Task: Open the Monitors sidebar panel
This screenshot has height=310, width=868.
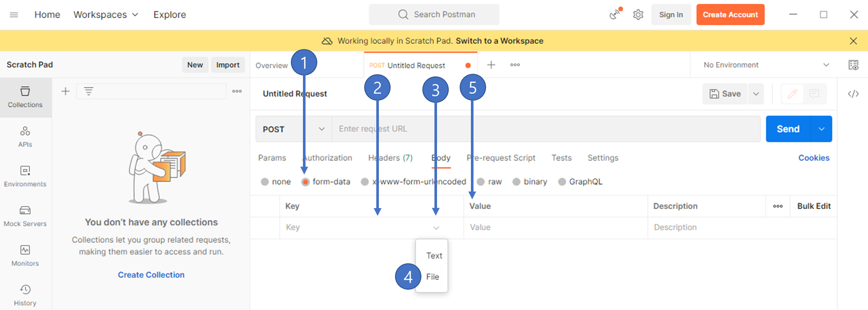Action: click(25, 256)
